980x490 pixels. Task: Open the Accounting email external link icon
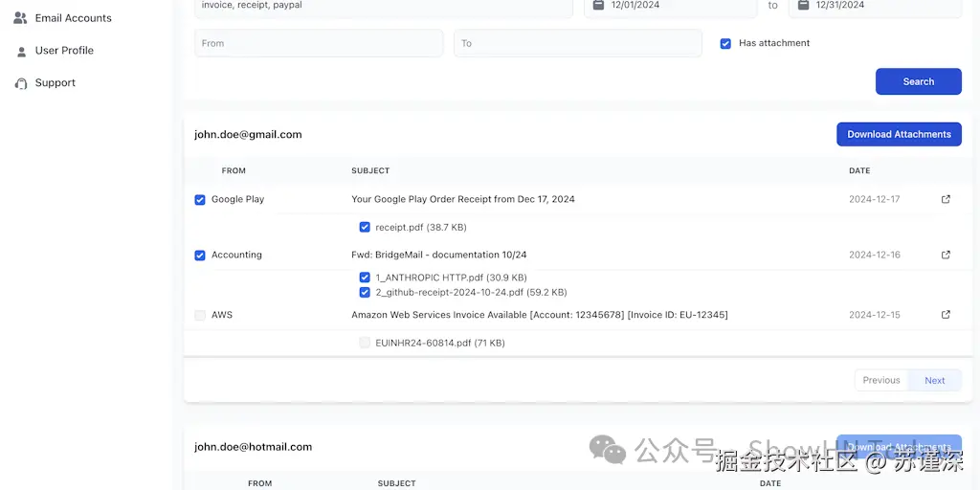pos(946,255)
